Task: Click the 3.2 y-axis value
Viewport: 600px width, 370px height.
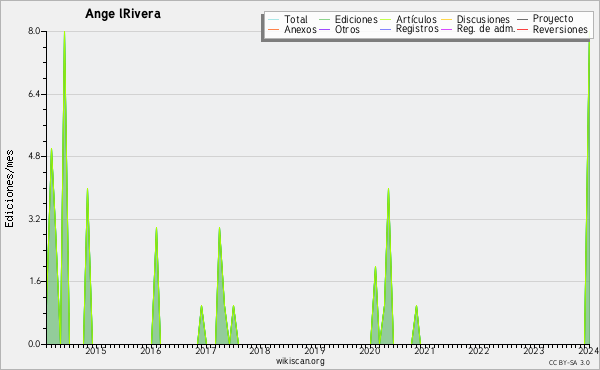Action: coord(34,219)
